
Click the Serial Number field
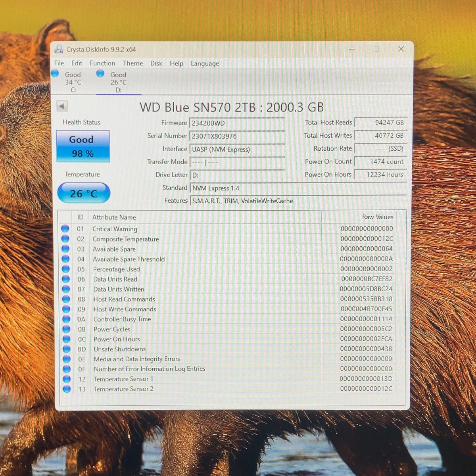tap(237, 136)
